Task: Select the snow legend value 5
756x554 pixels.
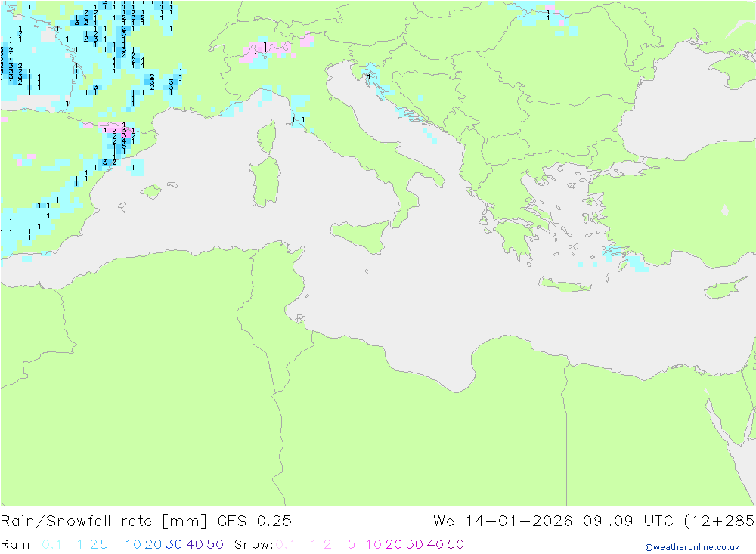Action: (x=352, y=544)
